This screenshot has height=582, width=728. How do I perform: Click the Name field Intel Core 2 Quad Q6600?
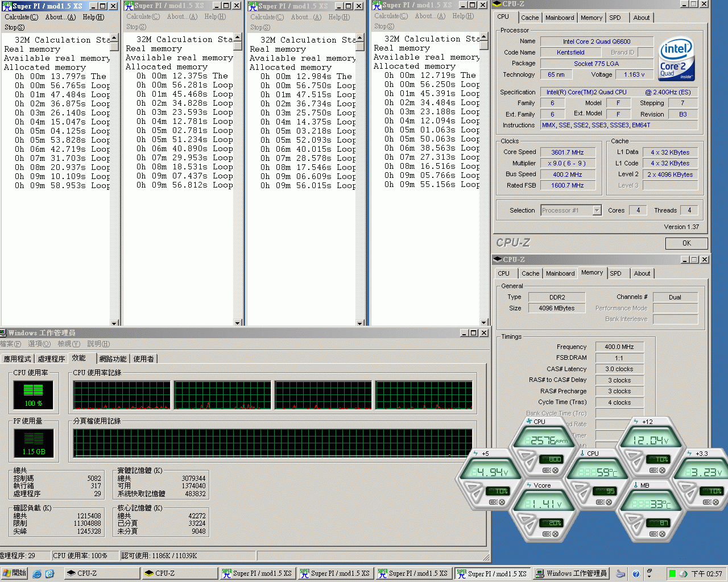point(597,41)
